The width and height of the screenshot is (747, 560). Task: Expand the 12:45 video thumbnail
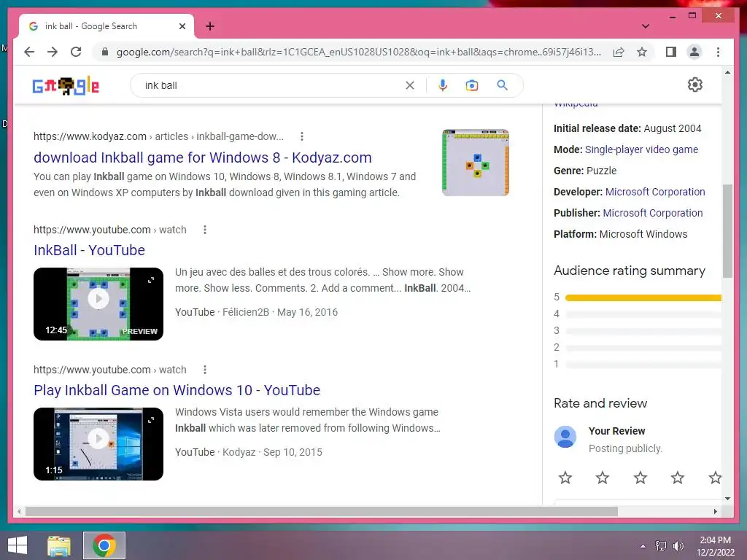coord(151,280)
